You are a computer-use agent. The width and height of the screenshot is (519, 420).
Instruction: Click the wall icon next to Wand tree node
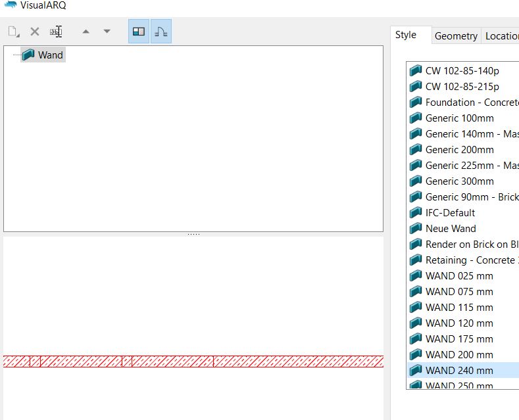(28, 55)
